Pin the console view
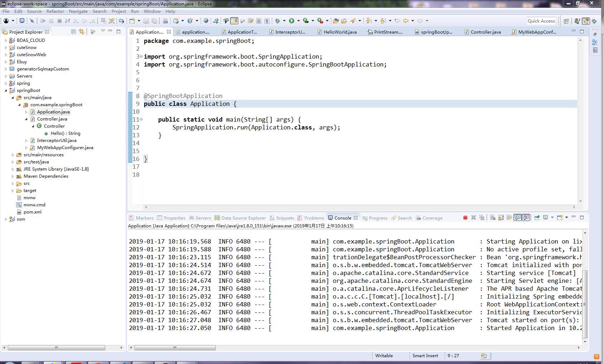 [537, 217]
